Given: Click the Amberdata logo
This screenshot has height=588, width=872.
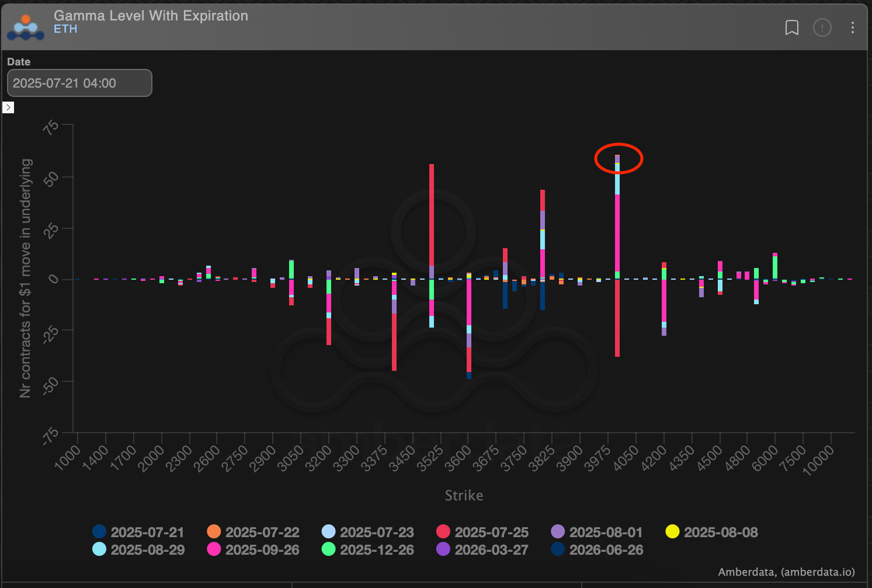Looking at the screenshot, I should click(x=26, y=26).
